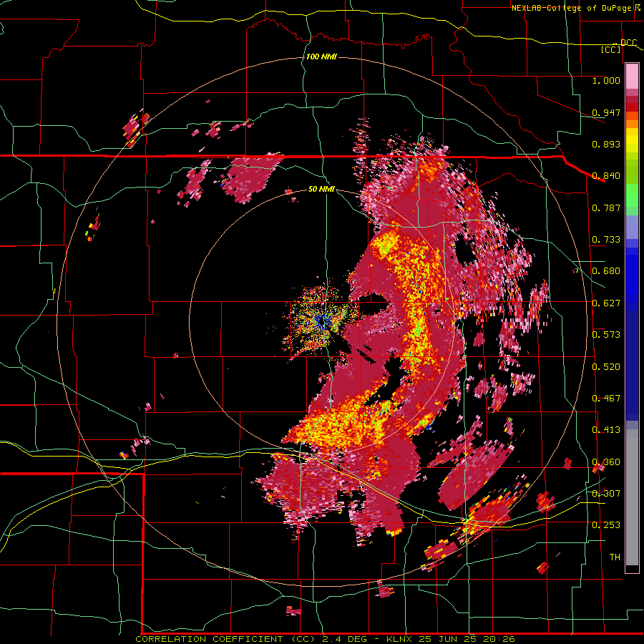Image resolution: width=644 pixels, height=644 pixels.
Task: Click the yellow segment of color bar
Action: (x=632, y=141)
